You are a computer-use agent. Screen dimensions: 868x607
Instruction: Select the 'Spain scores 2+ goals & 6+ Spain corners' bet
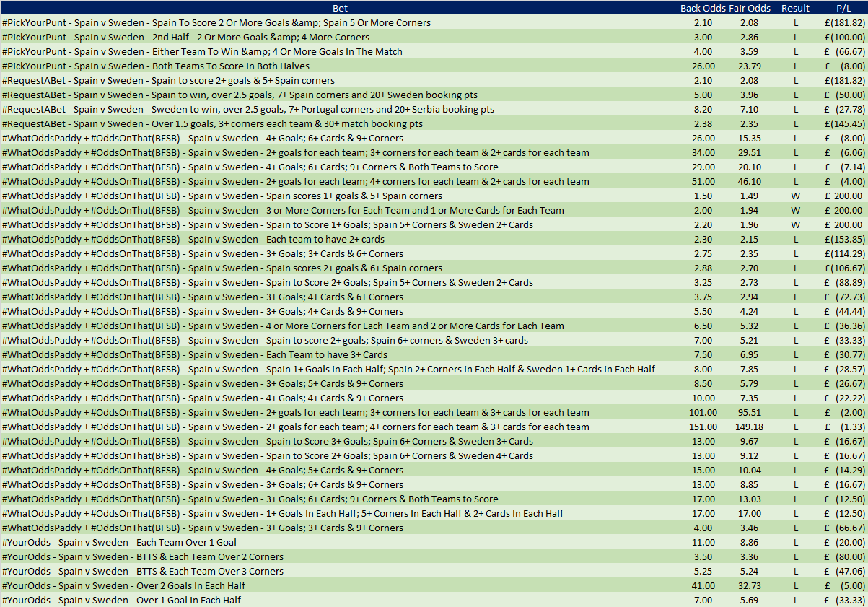222,268
